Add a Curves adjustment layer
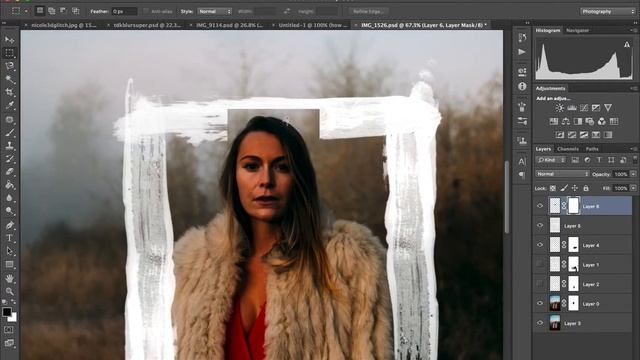The height and width of the screenshot is (360, 640). [x=584, y=108]
